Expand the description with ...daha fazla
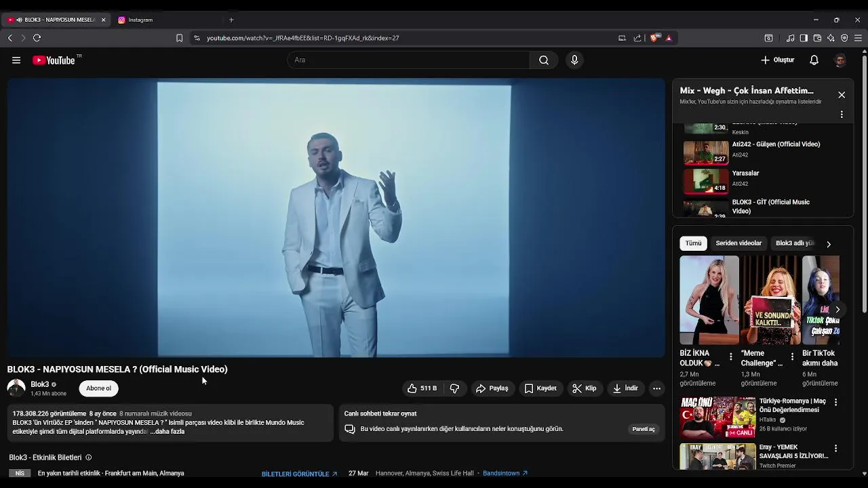This screenshot has width=868, height=488. point(167,432)
